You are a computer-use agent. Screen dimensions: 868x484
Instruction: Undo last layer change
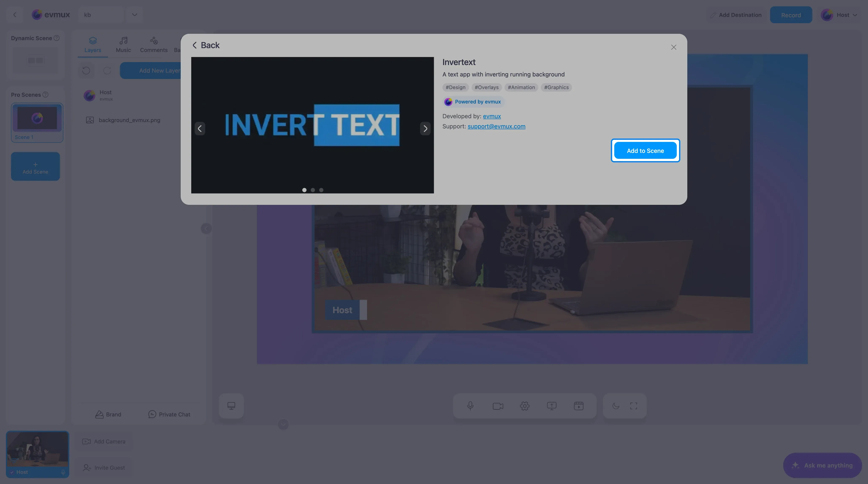point(86,71)
